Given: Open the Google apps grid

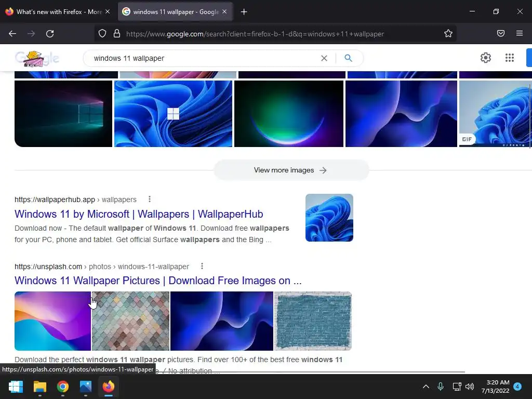Looking at the screenshot, I should coord(509,58).
